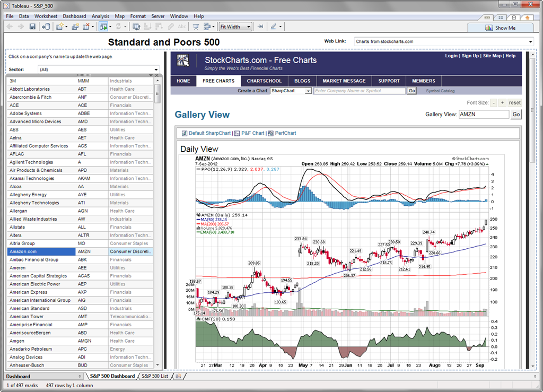Image resolution: width=543 pixels, height=392 pixels.
Task: Switch to the sheet sorter grid icon tab
Action: 501,18
